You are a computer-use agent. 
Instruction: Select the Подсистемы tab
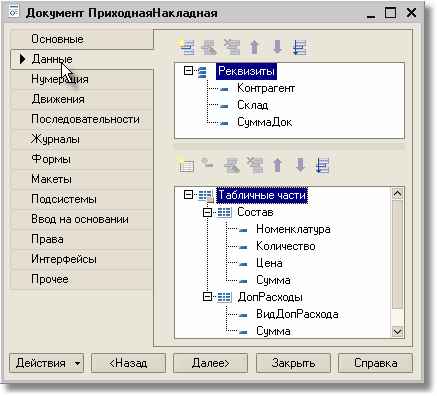coord(82,199)
